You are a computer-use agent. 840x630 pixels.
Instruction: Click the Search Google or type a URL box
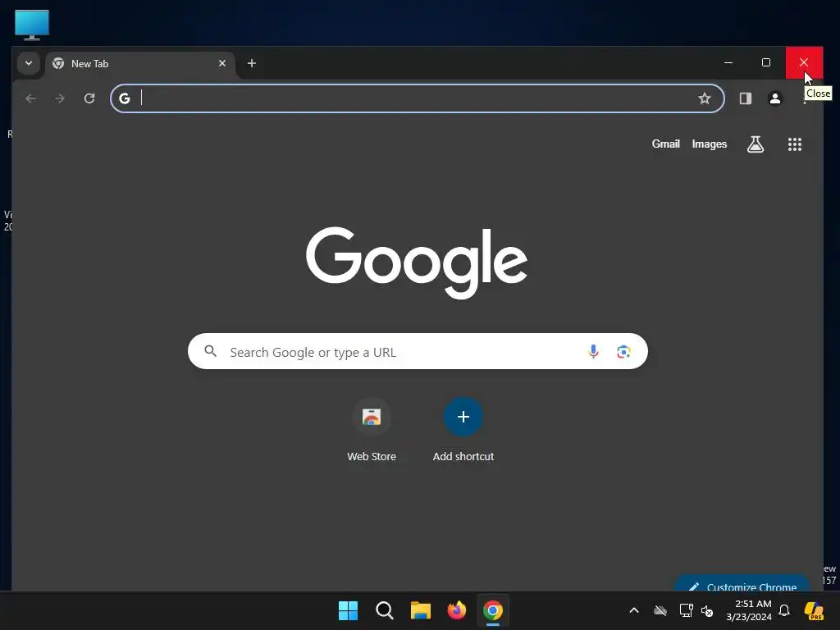pos(418,351)
